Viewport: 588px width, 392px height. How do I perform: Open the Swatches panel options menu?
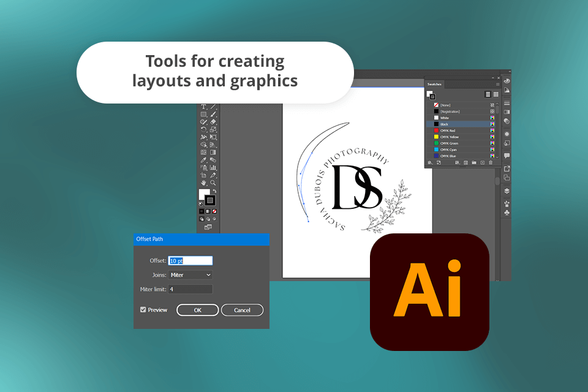pos(497,84)
